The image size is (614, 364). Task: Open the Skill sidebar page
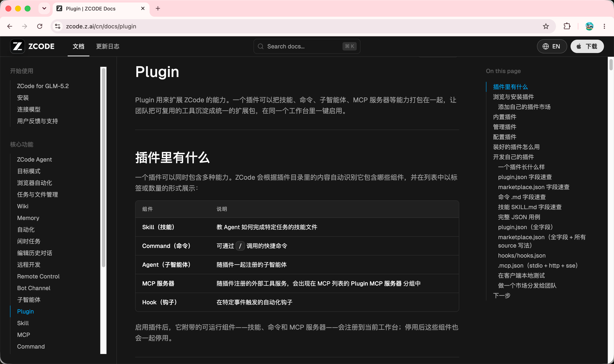click(23, 323)
